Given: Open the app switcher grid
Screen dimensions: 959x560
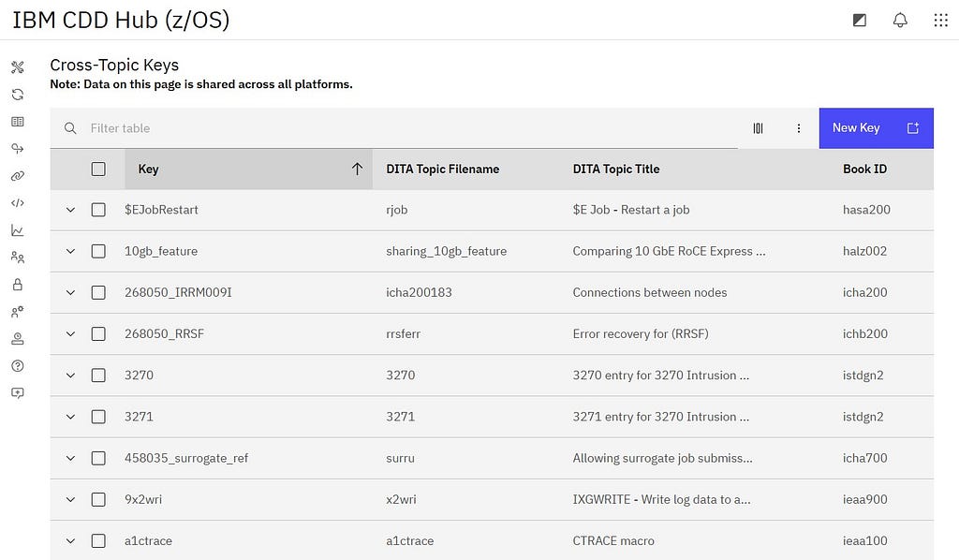Looking at the screenshot, I should click(x=940, y=20).
